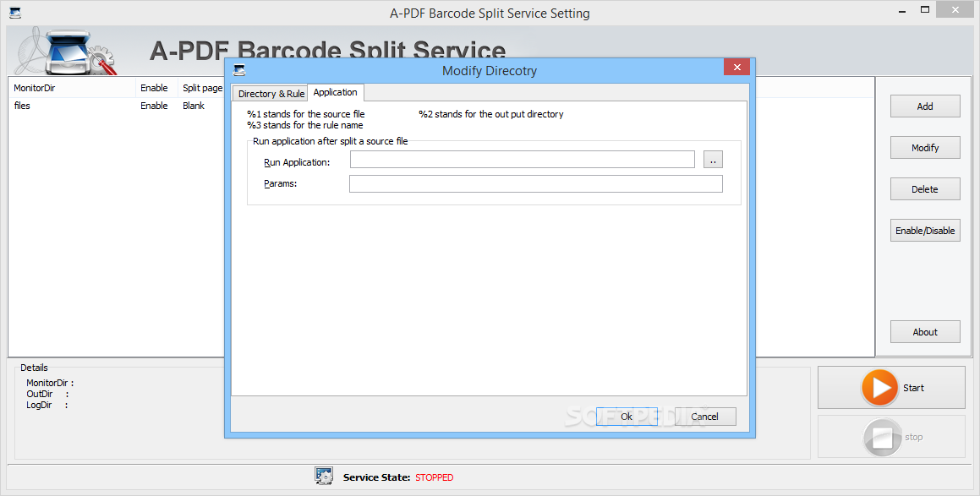Select the 'files' row in list
The width and height of the screenshot is (980, 496).
click(117, 106)
